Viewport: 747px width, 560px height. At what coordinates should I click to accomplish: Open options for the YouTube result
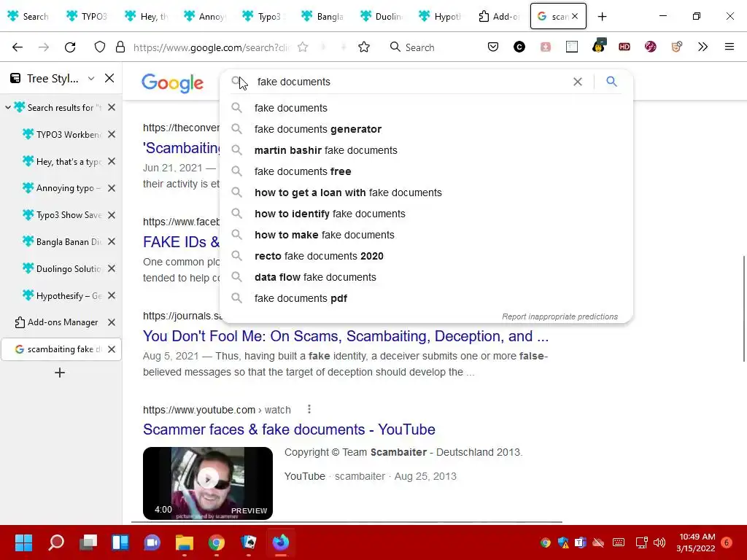tap(309, 409)
